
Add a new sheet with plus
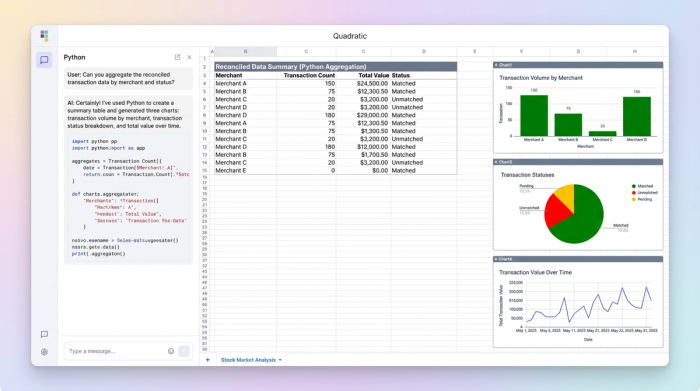(x=208, y=360)
